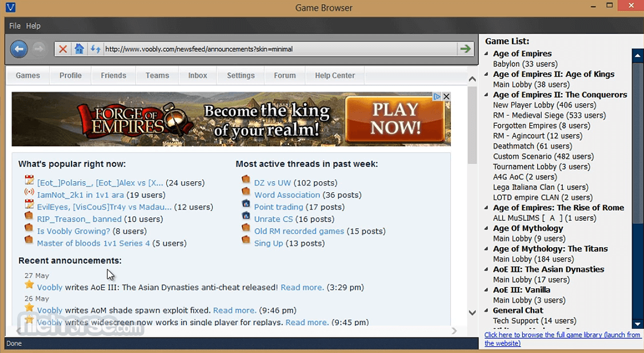644x353 pixels.
Task: Click icon beside Master of bloods entry
Action: coord(29,239)
